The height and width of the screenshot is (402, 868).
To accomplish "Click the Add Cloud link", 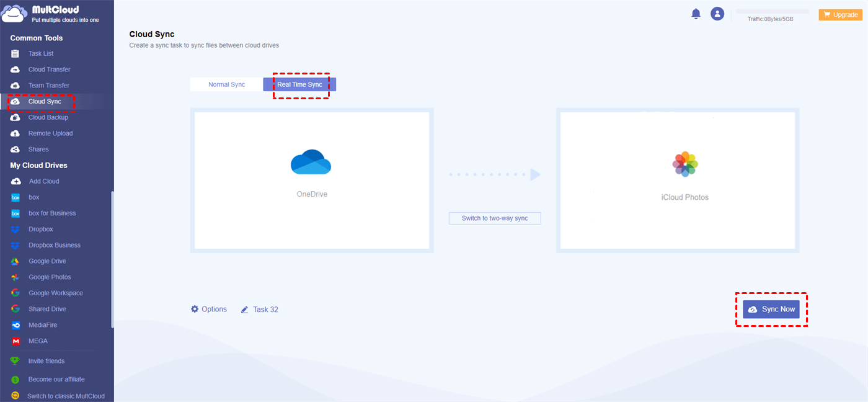I will pos(44,181).
